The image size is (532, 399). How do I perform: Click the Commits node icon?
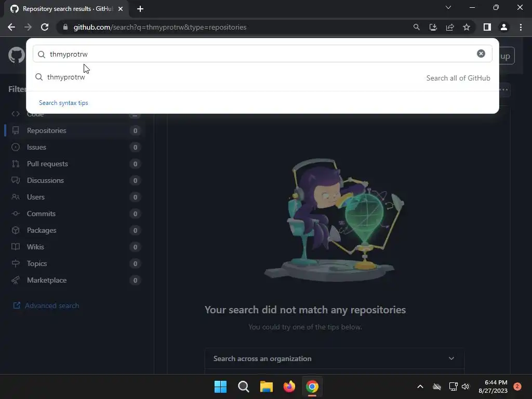pos(16,214)
